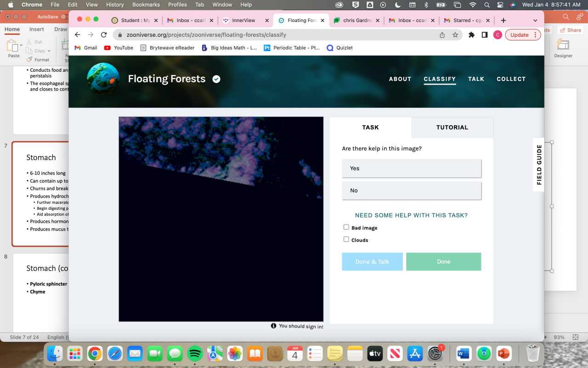The image size is (588, 368).
Task: Expand the tab search chevron
Action: pos(535,20)
